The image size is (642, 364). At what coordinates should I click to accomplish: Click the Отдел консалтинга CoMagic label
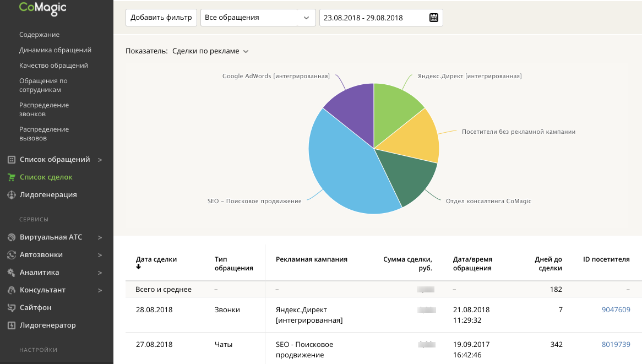pyautogui.click(x=488, y=201)
